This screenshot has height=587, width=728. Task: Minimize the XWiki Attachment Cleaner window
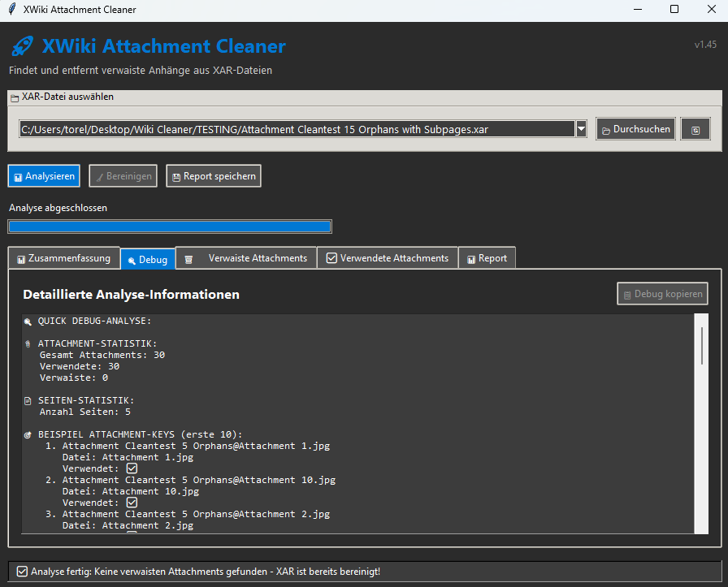pyautogui.click(x=638, y=9)
